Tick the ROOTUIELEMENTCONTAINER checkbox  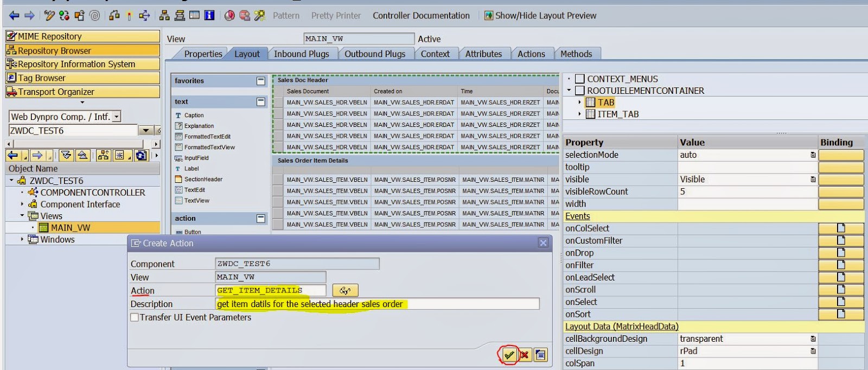pyautogui.click(x=579, y=91)
